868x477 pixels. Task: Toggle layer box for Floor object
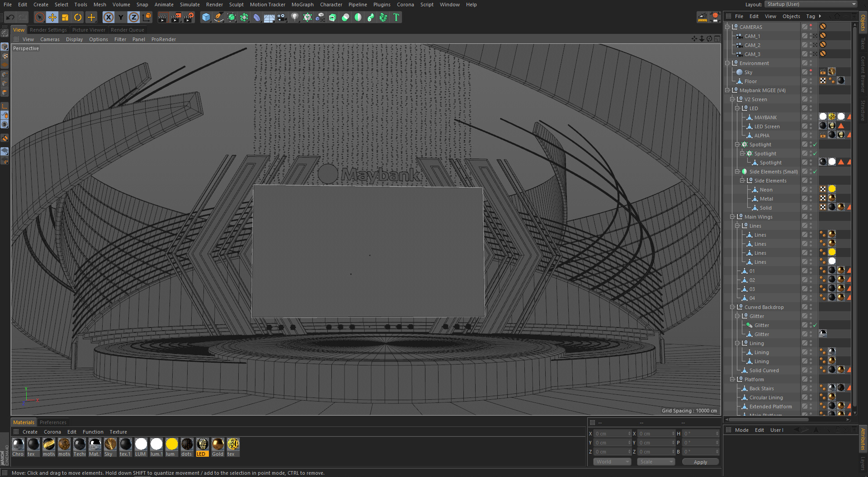pos(805,81)
